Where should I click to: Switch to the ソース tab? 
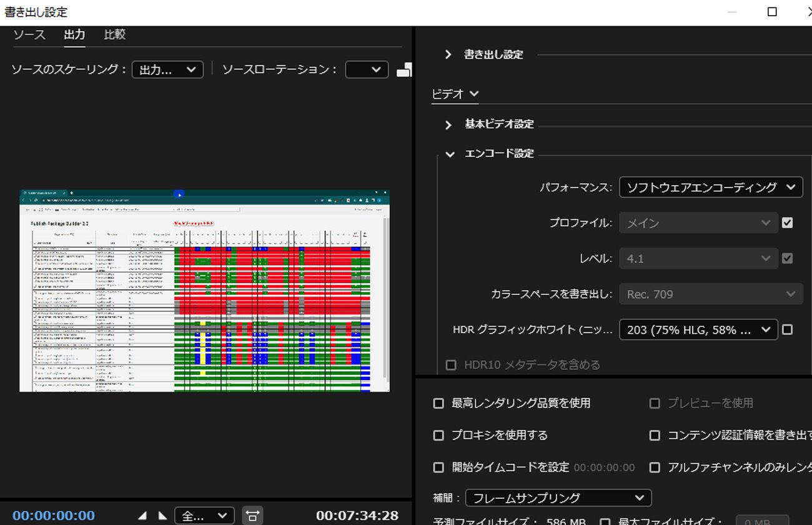28,35
